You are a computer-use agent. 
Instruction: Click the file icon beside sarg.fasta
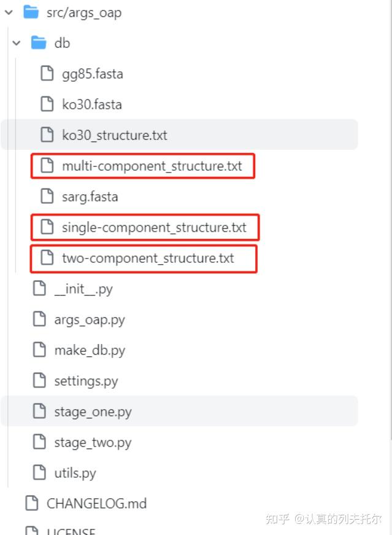[47, 197]
